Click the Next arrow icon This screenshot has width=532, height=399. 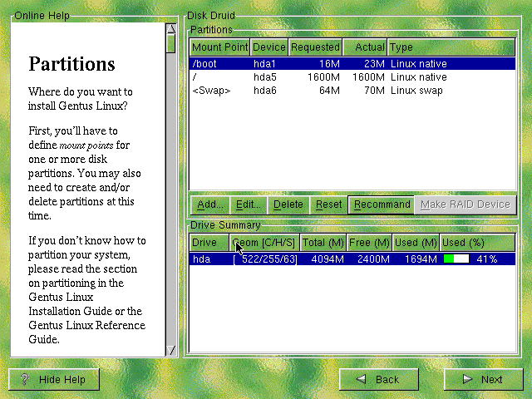(467, 379)
